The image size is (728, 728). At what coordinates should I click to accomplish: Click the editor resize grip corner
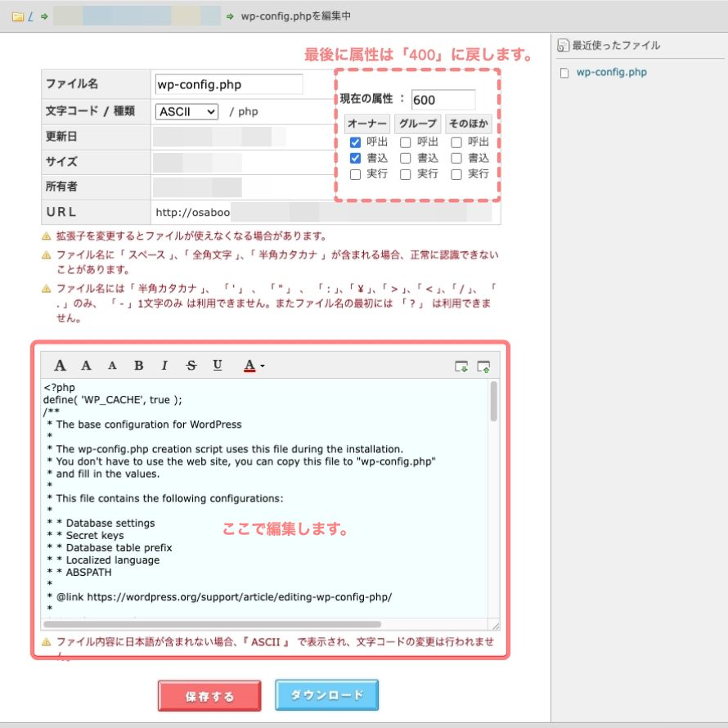click(496, 626)
